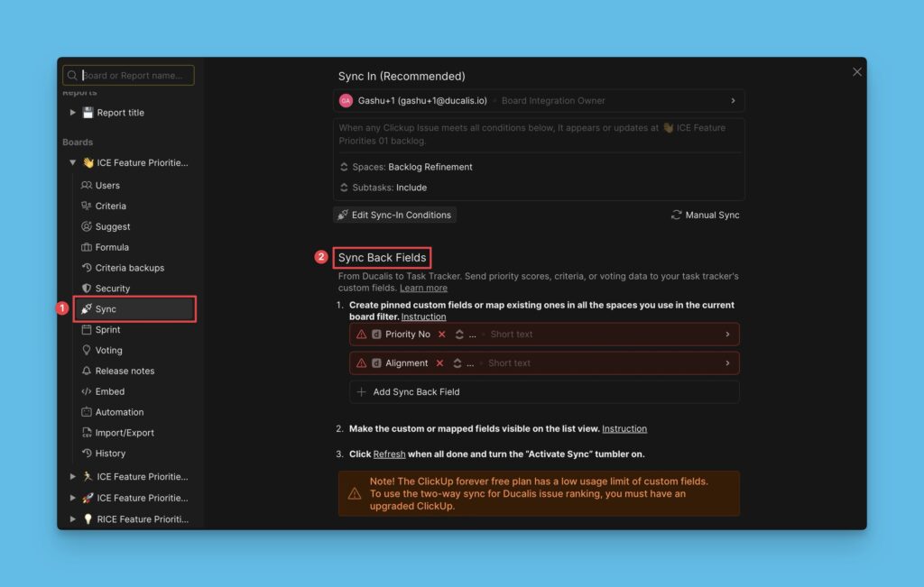Screen dimensions: 924x587
Task: Expand the Report title tree item
Action: point(73,113)
